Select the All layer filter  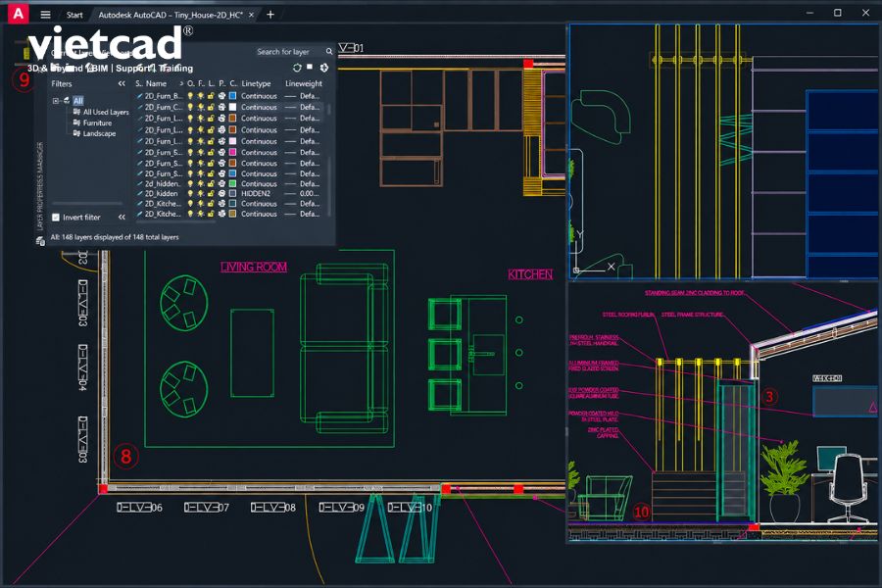pos(78,101)
